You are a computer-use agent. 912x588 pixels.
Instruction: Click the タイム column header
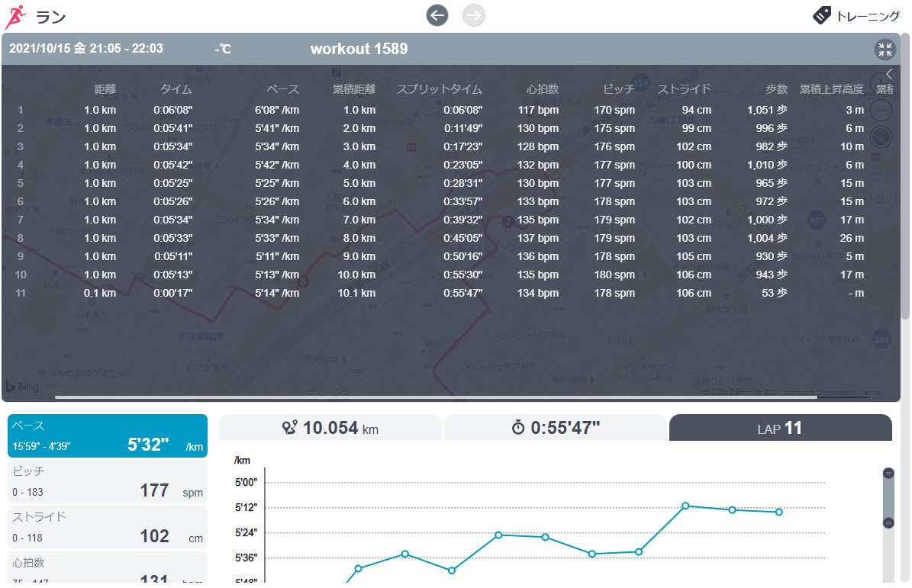click(176, 89)
